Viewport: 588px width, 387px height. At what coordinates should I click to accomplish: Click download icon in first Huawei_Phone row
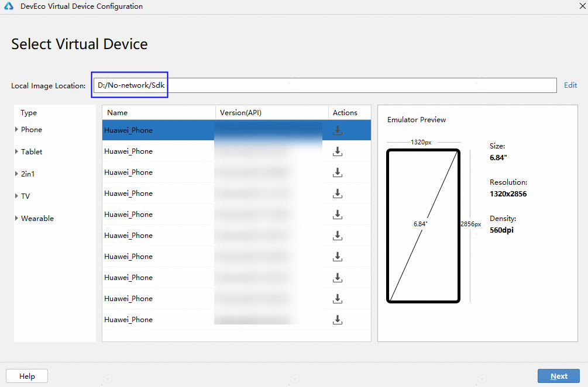(x=338, y=130)
